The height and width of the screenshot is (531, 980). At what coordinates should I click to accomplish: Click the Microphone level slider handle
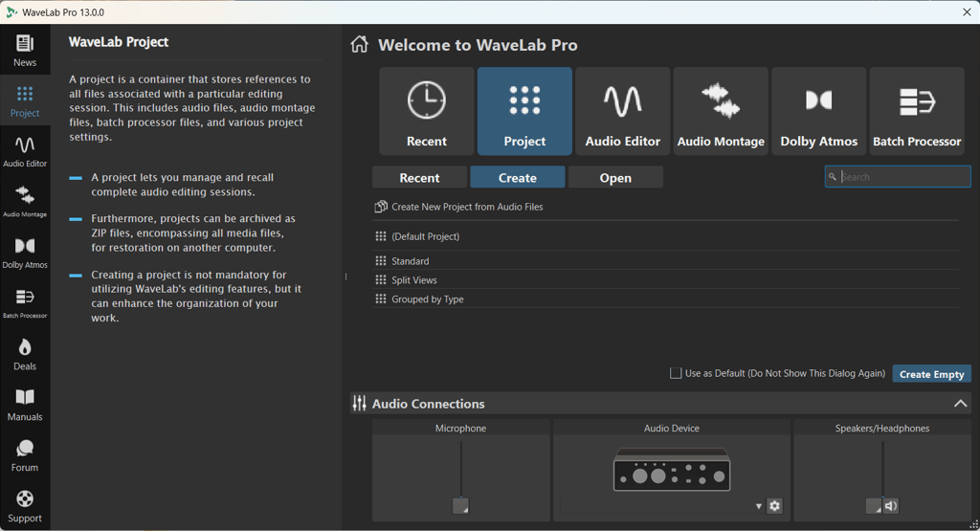460,506
